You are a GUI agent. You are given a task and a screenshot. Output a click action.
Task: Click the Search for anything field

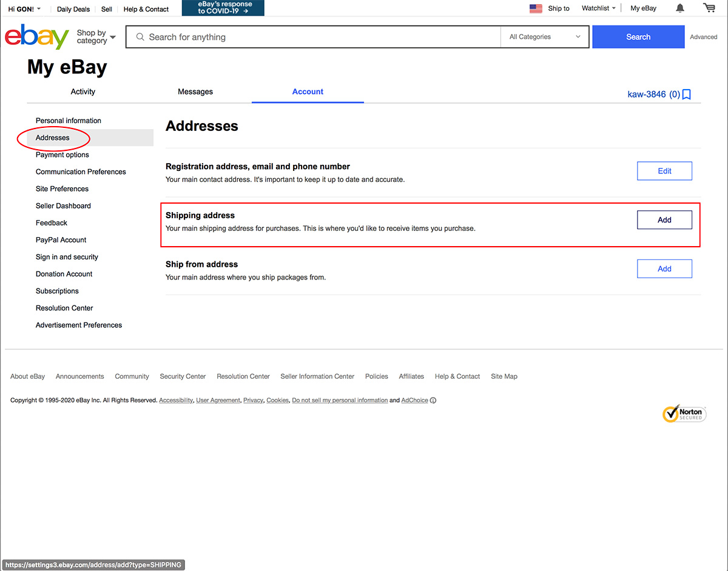[313, 37]
